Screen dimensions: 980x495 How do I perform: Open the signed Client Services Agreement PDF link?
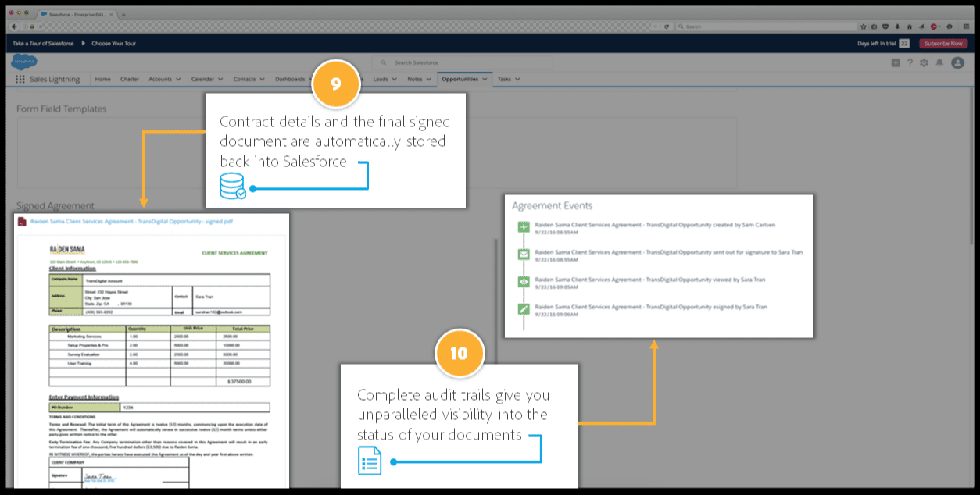(131, 222)
